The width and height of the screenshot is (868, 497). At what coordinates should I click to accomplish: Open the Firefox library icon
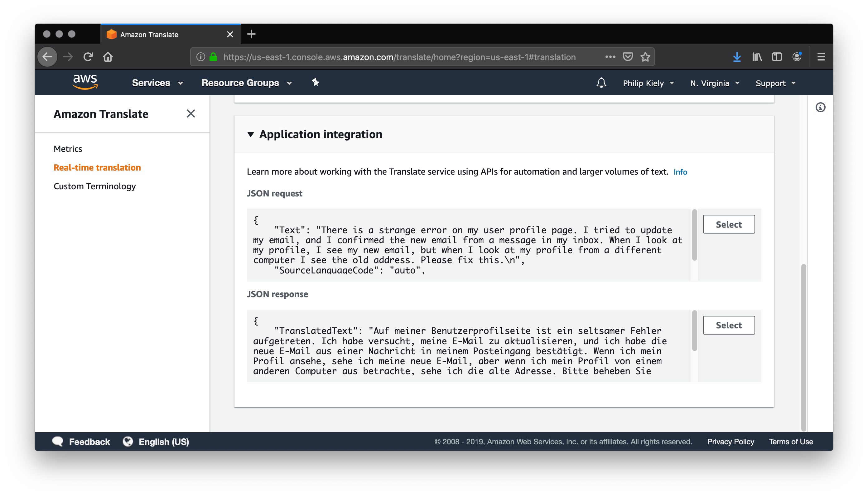click(757, 57)
